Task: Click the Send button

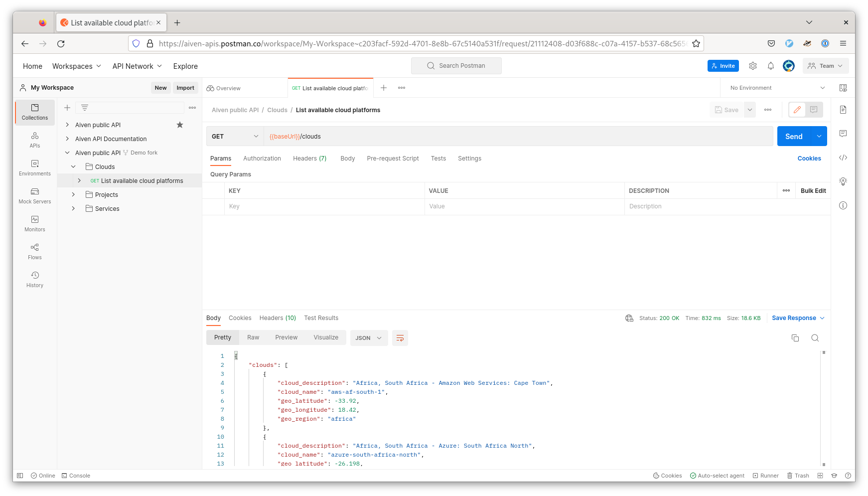Action: 793,137
